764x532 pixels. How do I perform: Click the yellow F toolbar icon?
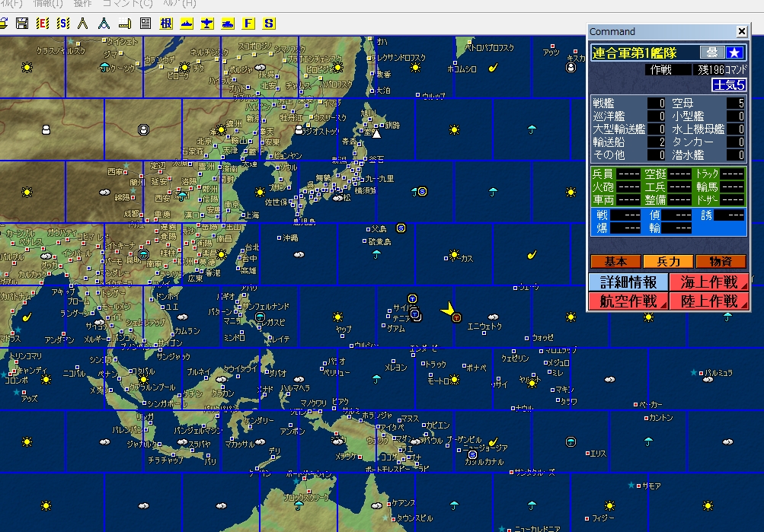(248, 24)
